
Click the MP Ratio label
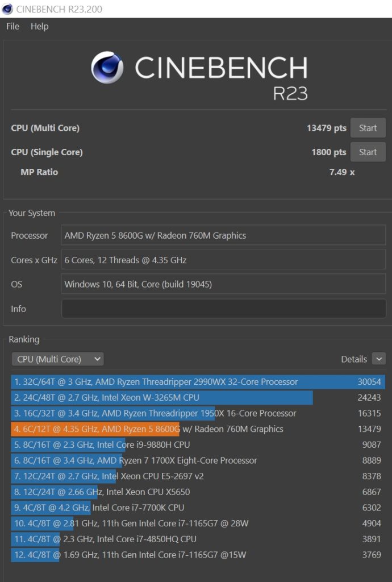pos(39,172)
